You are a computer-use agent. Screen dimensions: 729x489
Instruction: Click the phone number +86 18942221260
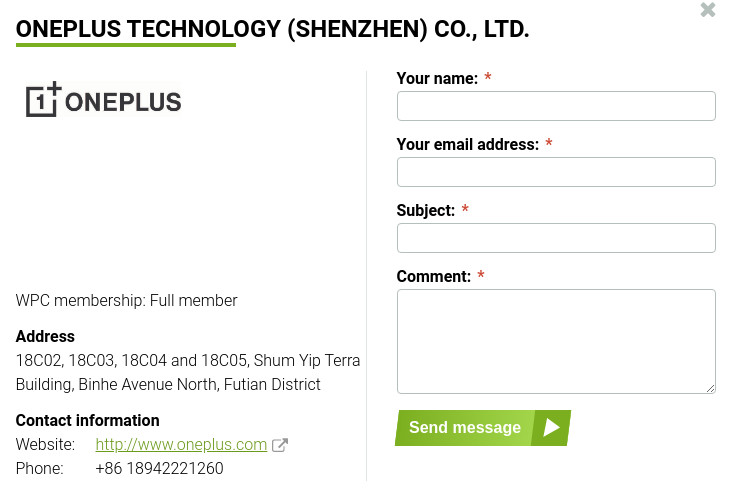pos(159,469)
